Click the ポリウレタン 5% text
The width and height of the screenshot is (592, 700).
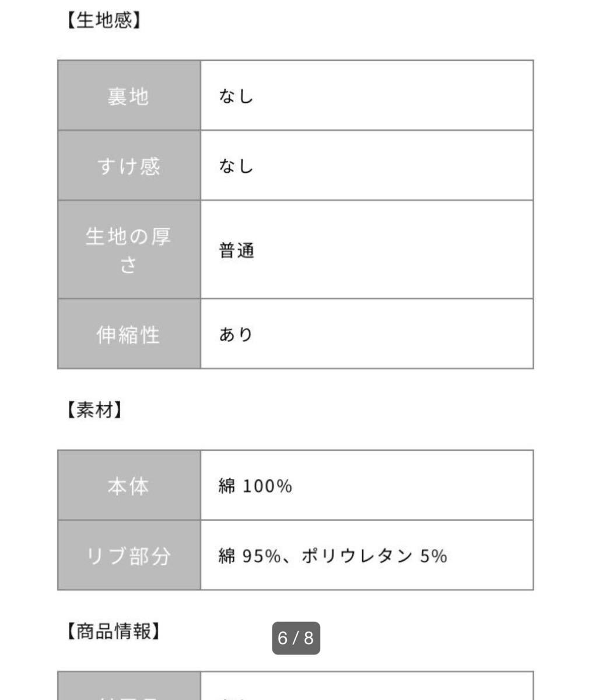pyautogui.click(x=374, y=556)
